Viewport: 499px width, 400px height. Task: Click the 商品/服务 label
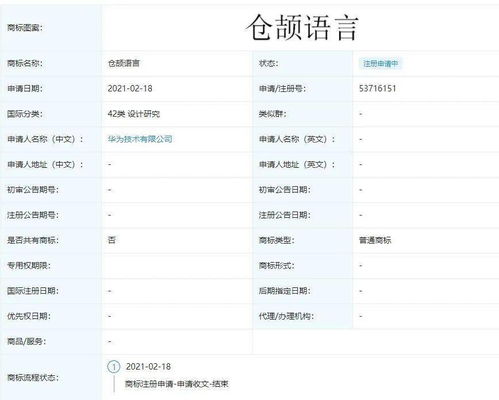point(27,342)
